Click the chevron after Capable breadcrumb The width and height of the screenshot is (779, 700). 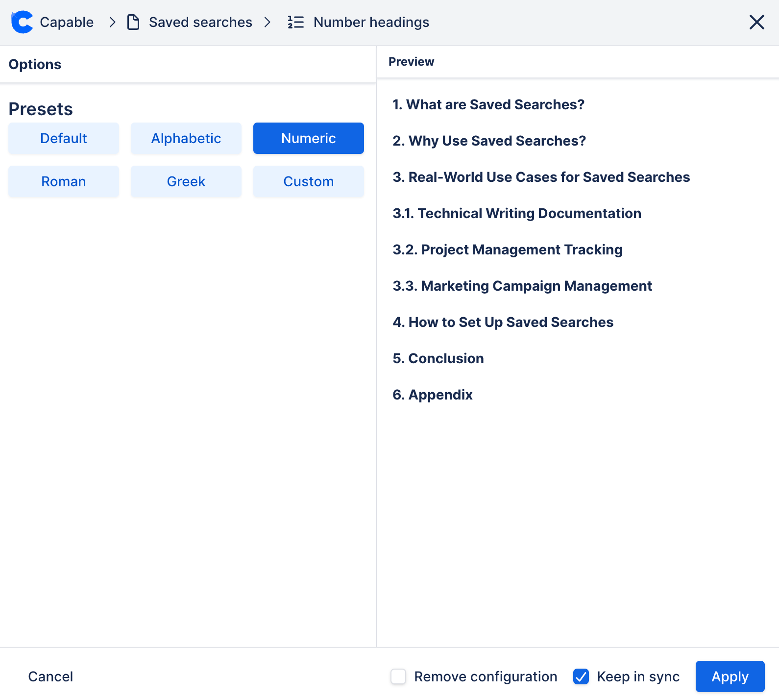[x=112, y=22]
